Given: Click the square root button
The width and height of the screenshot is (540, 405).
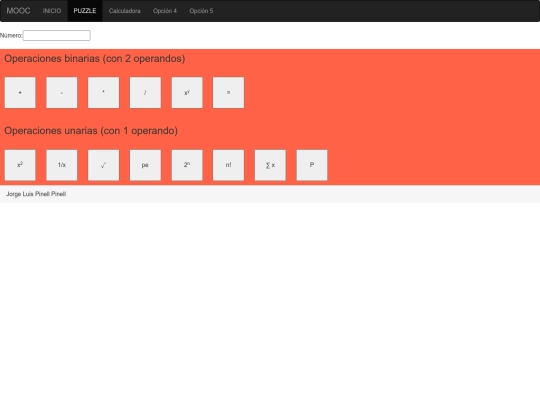Looking at the screenshot, I should 103,165.
